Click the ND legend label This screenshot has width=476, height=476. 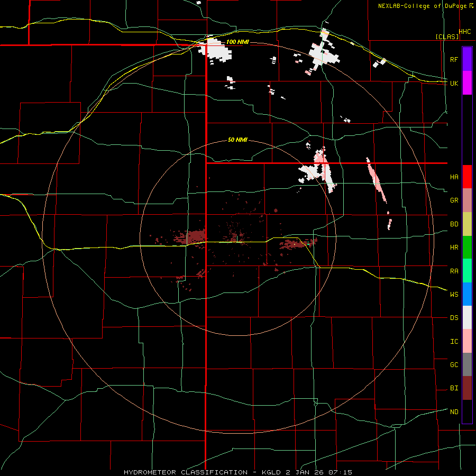point(454,412)
